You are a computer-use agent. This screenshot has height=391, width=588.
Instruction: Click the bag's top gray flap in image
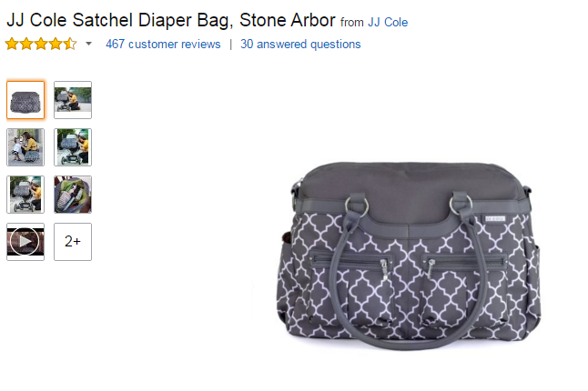[x=411, y=182]
